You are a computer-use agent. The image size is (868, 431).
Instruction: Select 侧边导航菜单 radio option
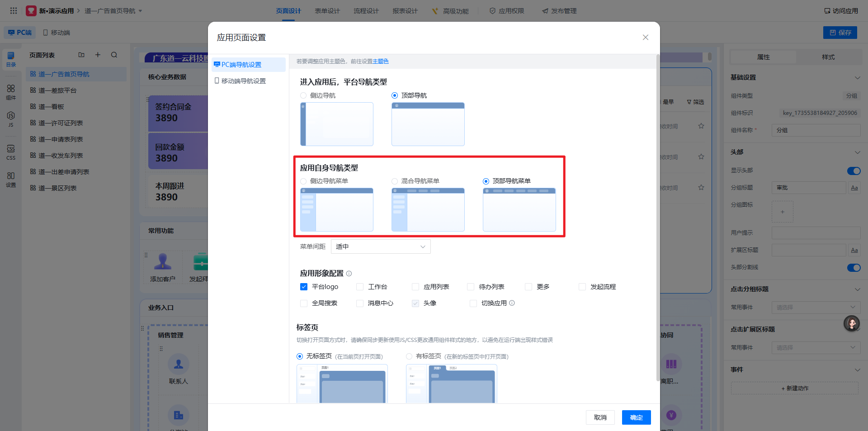coord(303,181)
